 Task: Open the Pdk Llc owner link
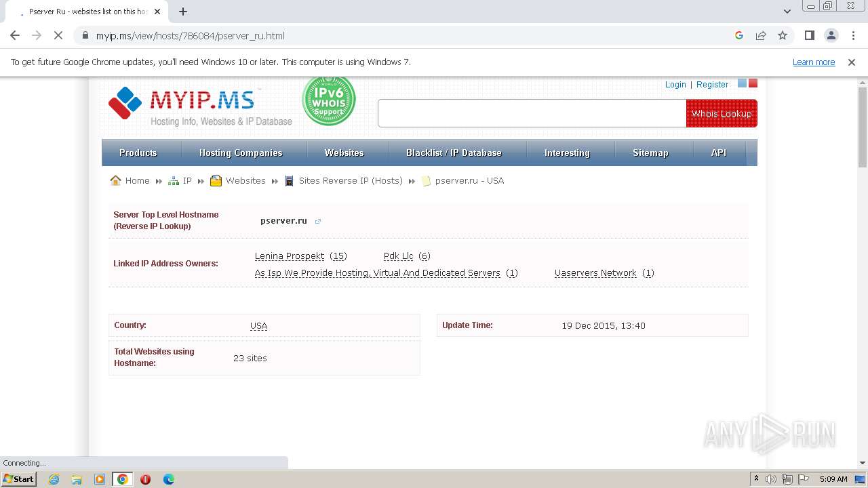click(399, 256)
